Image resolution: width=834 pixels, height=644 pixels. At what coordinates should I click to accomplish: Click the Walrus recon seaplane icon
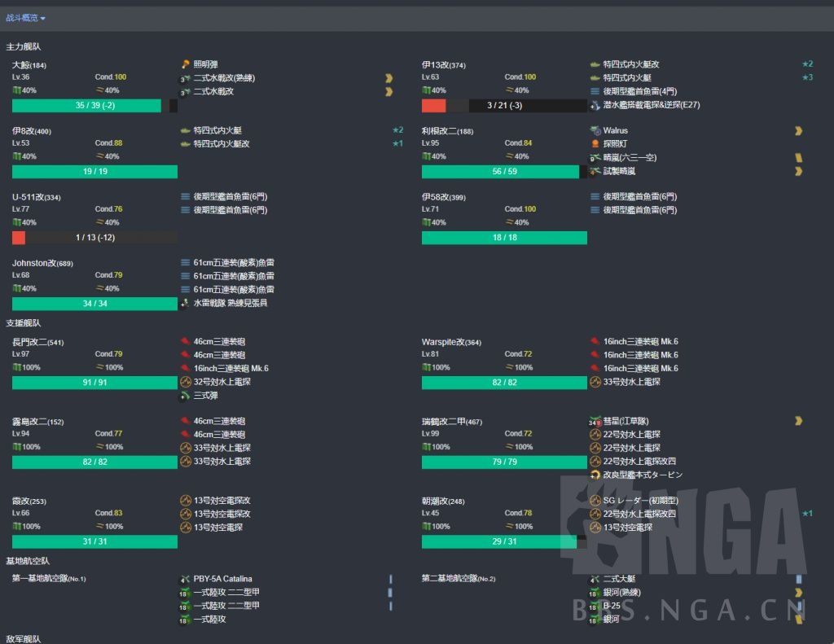pos(597,129)
